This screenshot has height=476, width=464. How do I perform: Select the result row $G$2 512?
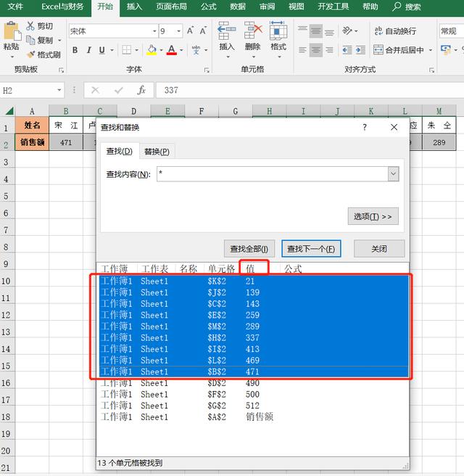click(254, 406)
